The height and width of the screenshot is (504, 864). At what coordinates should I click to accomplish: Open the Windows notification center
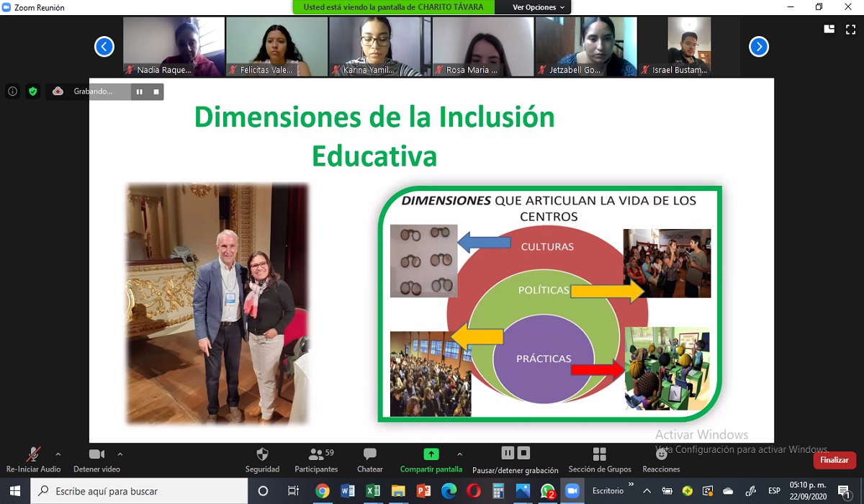click(845, 491)
